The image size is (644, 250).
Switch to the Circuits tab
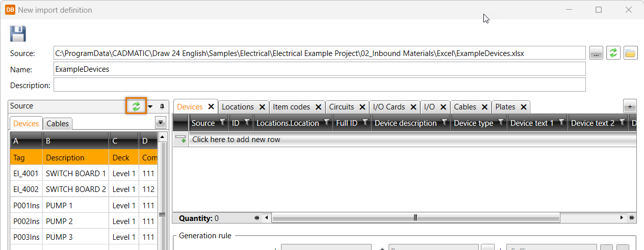click(x=341, y=107)
